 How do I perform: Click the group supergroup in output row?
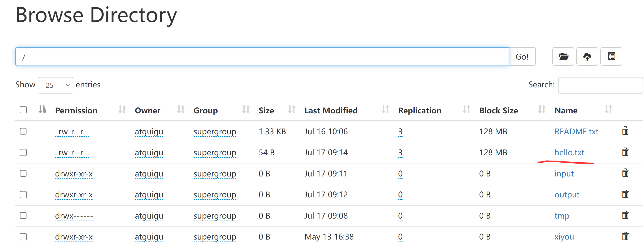click(215, 195)
